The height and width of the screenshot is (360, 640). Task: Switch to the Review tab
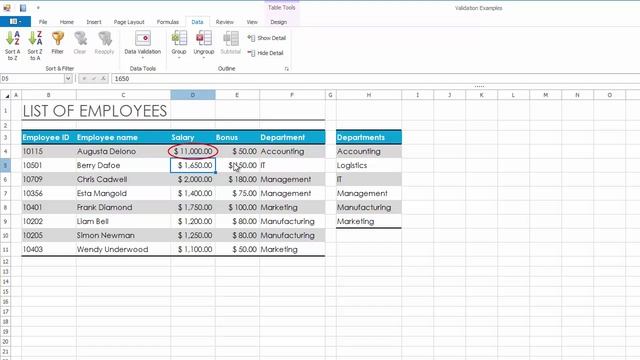(224, 22)
